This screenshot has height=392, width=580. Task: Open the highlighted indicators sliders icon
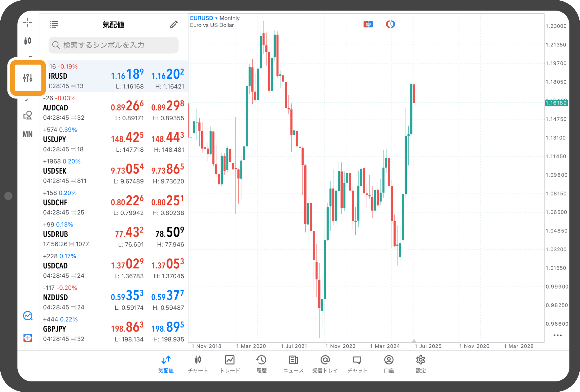(x=28, y=78)
